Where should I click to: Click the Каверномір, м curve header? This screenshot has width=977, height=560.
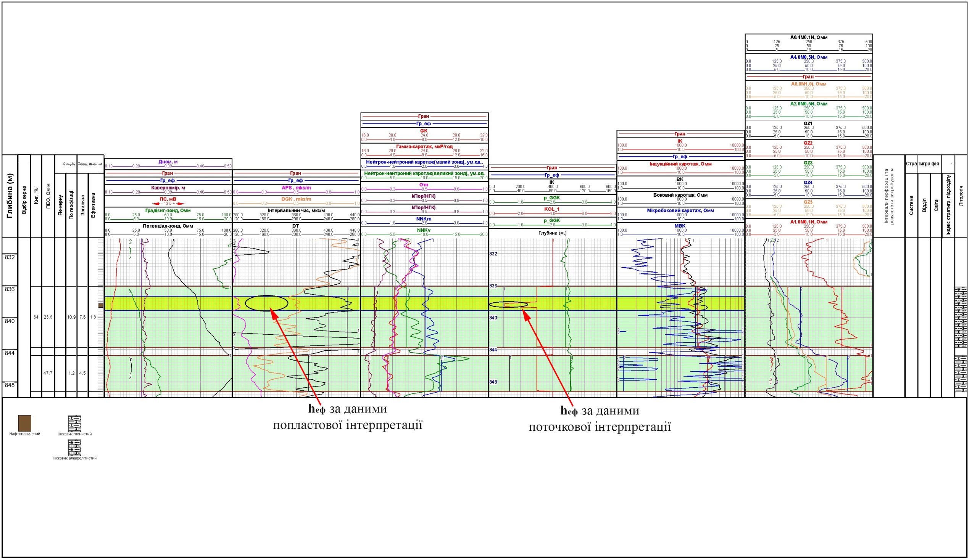168,188
